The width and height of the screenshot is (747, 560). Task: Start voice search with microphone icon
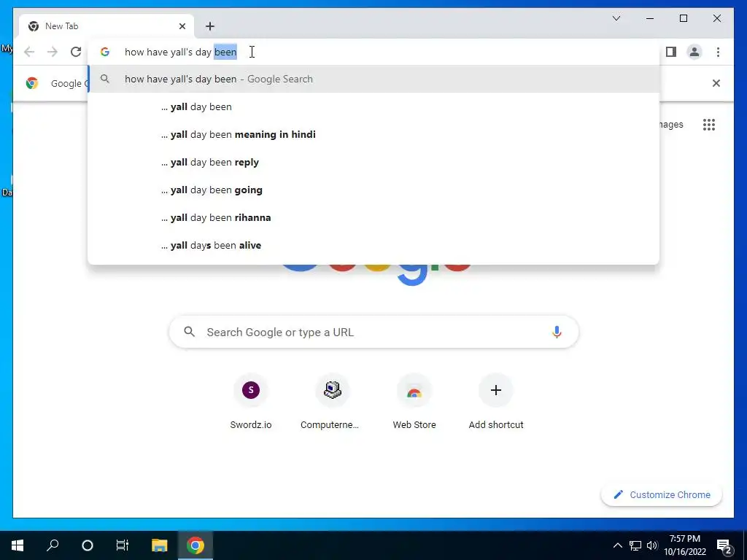(x=557, y=332)
